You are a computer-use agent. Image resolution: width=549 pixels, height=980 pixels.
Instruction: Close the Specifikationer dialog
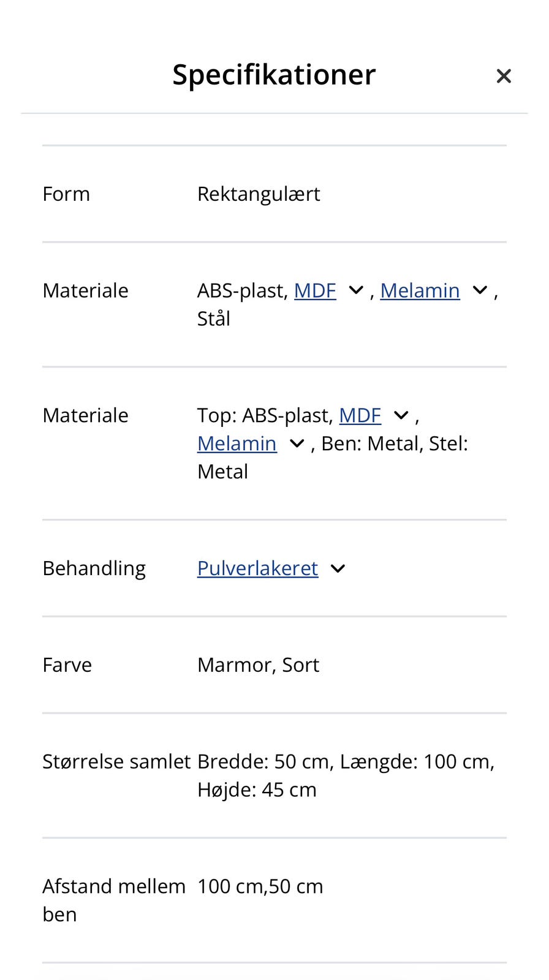click(503, 76)
